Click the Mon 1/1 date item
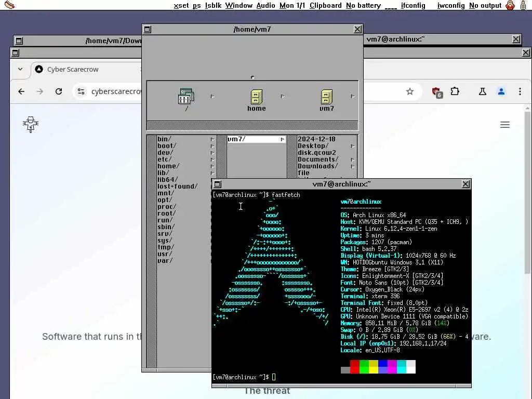This screenshot has width=532, height=399. (292, 5)
